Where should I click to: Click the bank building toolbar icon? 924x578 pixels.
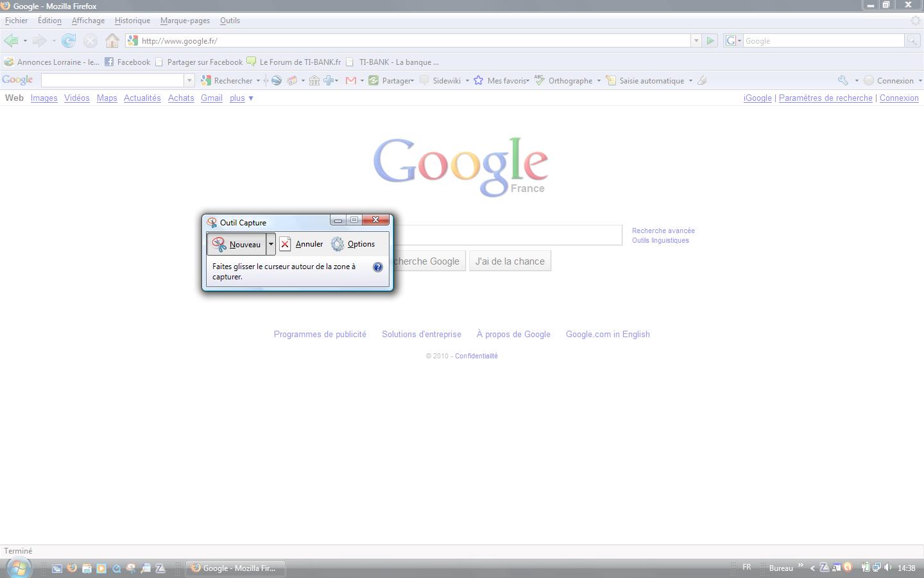[314, 80]
